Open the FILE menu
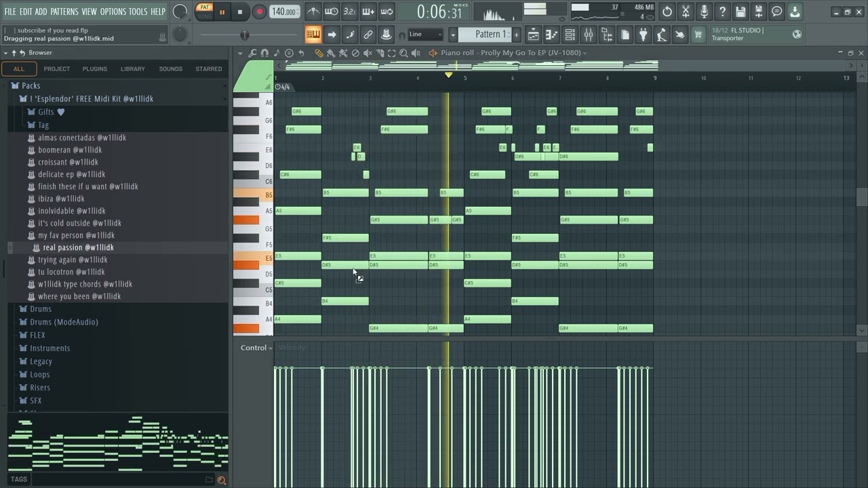Viewport: 868px width, 488px height. tap(10, 12)
